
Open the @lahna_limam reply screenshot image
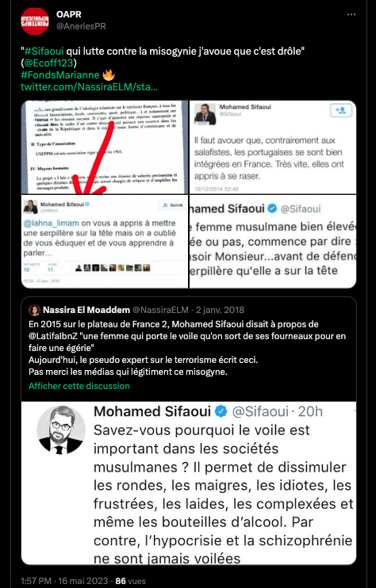point(105,242)
